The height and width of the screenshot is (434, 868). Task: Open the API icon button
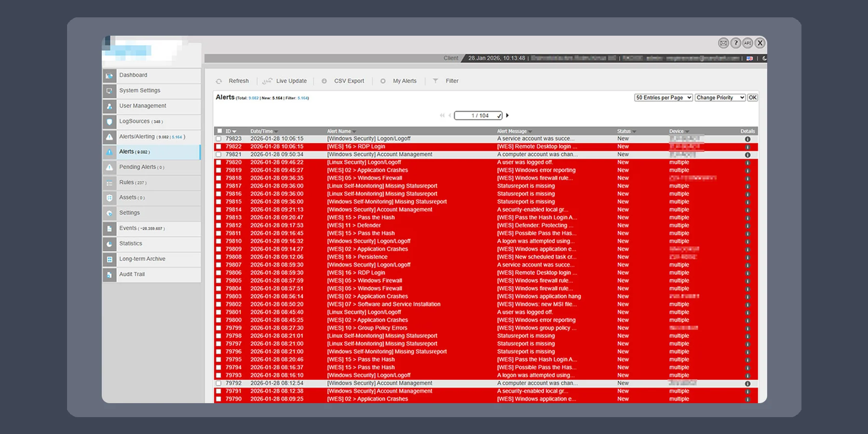tap(747, 43)
